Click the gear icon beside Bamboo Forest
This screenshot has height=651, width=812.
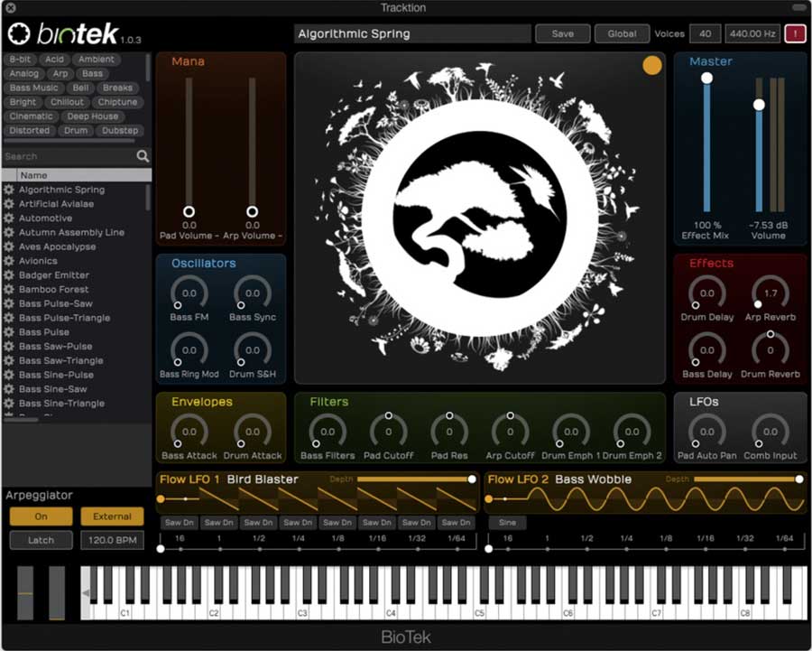point(9,289)
